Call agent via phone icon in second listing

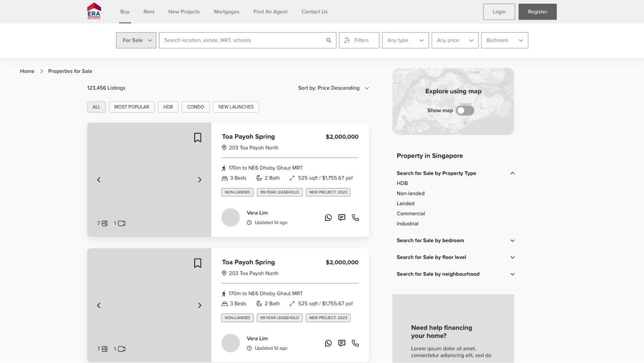355,343
